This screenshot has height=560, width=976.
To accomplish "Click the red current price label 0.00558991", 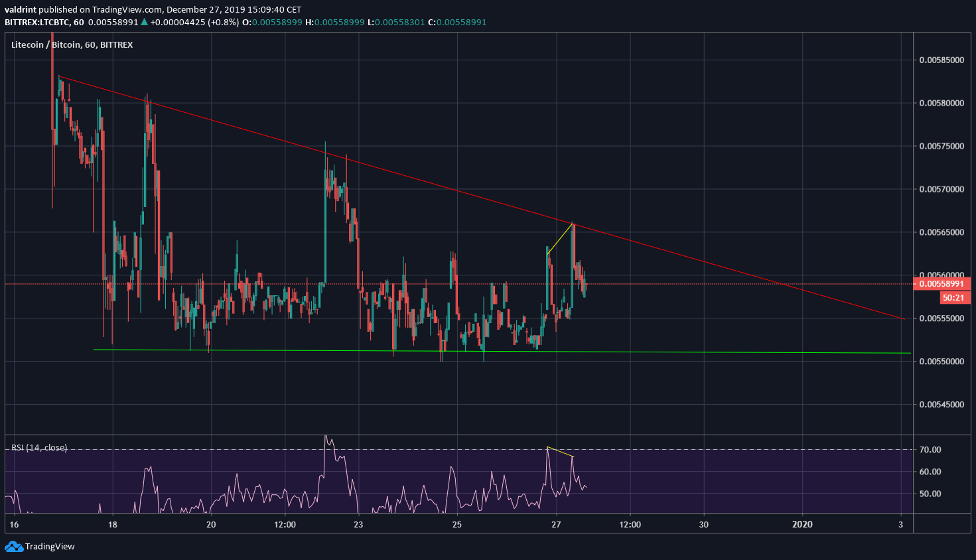I will coord(942,283).
